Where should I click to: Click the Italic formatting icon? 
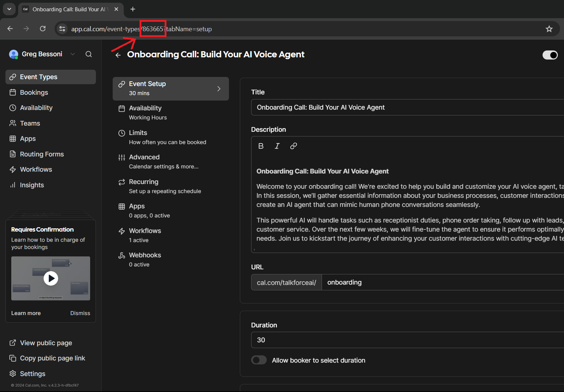click(x=277, y=146)
